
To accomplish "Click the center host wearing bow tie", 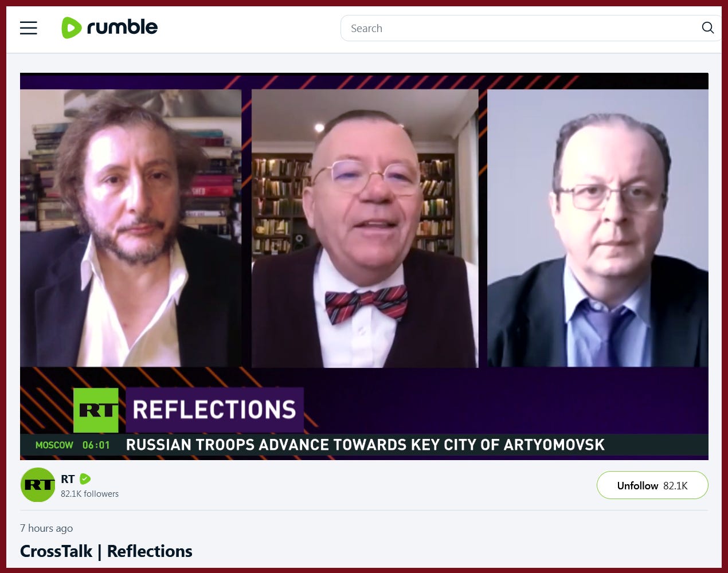I will coord(365,228).
